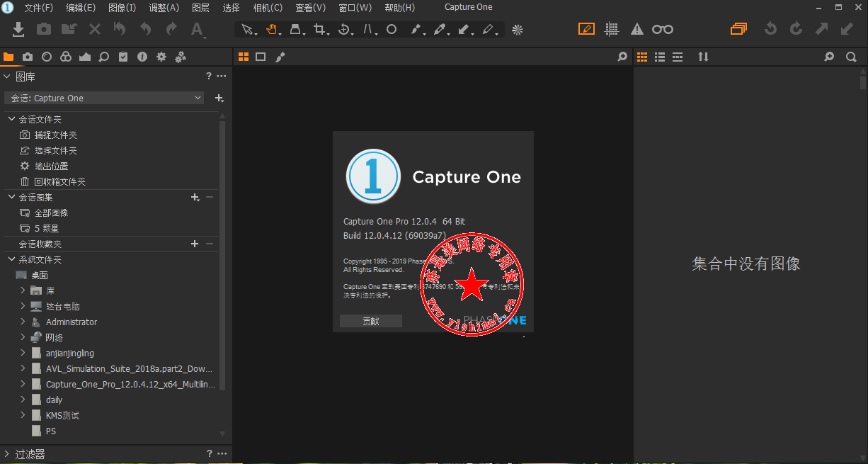
Task: Open the Capture camera tool tab
Action: [x=28, y=57]
